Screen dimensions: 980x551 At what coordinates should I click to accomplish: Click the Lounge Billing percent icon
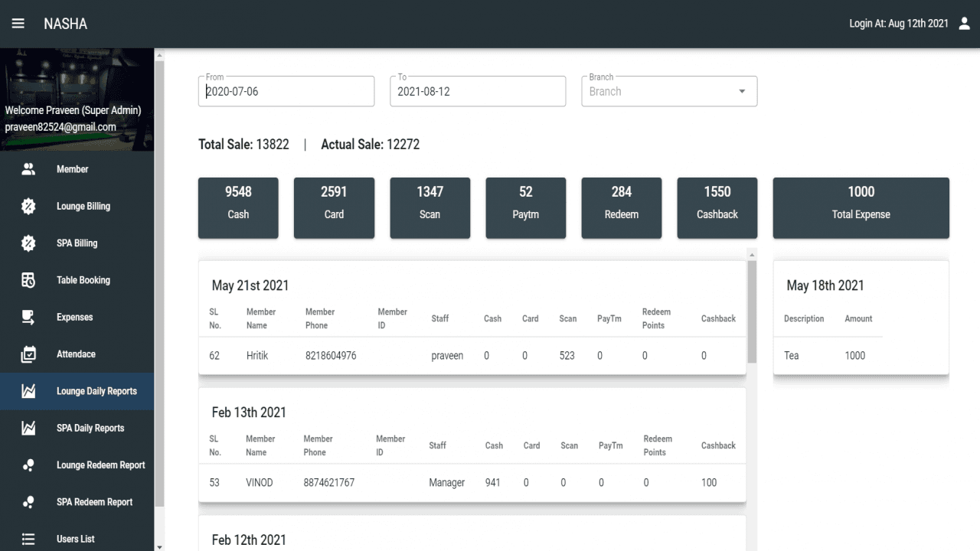28,206
